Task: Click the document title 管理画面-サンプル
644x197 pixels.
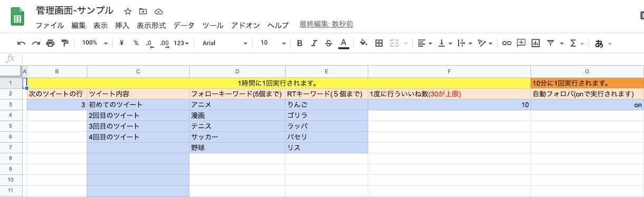Action: pos(74,11)
